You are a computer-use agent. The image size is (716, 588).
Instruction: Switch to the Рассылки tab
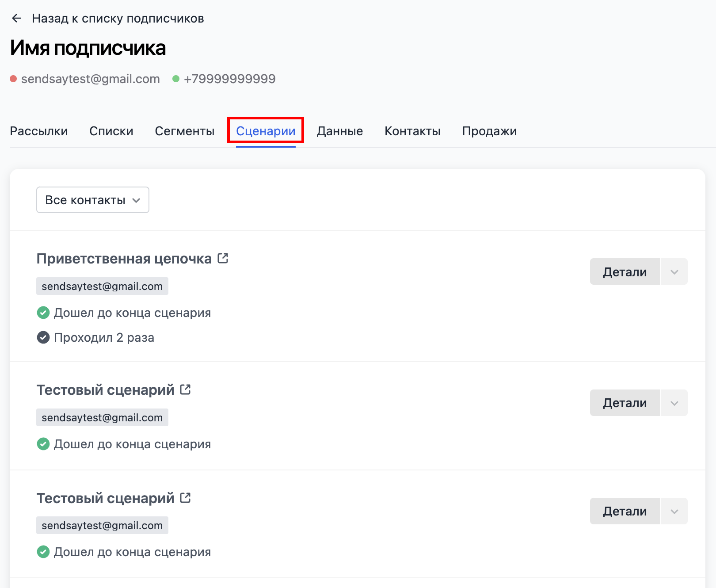point(39,131)
